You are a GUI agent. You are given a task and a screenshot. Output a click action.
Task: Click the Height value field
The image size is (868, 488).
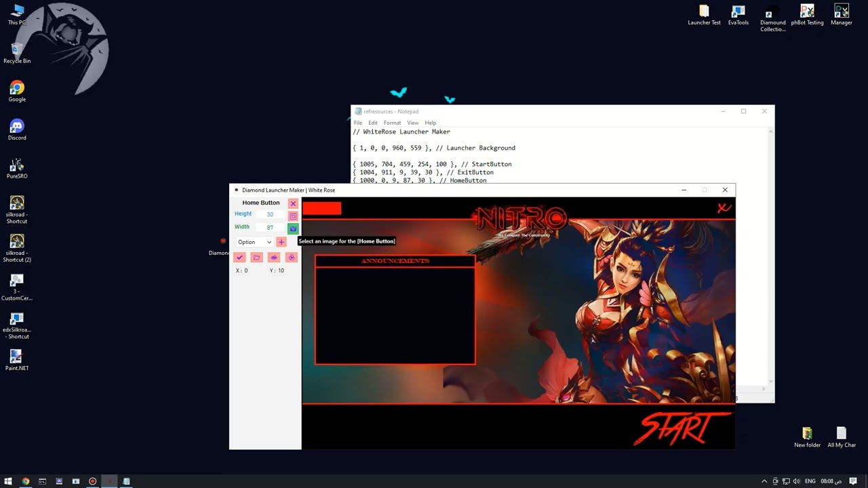tap(270, 214)
